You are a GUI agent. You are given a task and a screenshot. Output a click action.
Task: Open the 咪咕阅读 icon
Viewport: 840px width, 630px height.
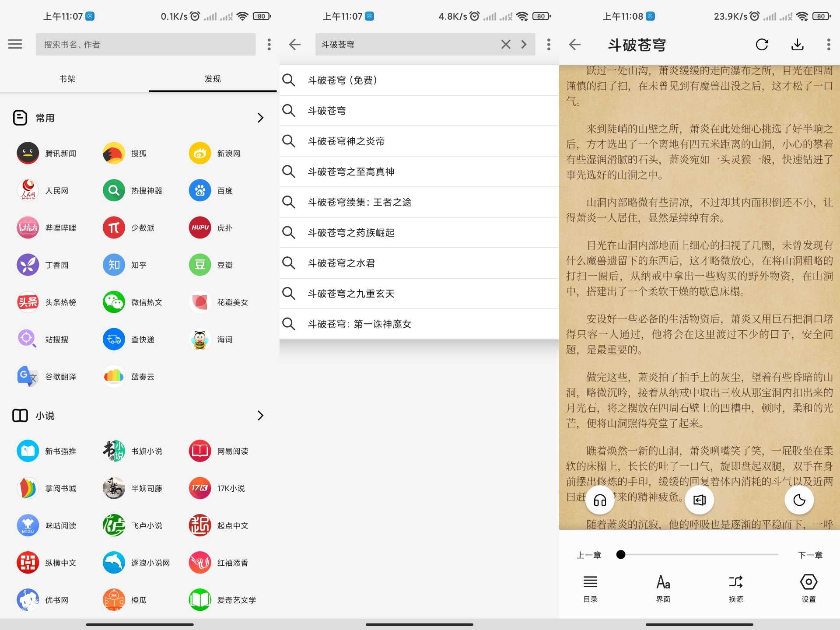28,525
